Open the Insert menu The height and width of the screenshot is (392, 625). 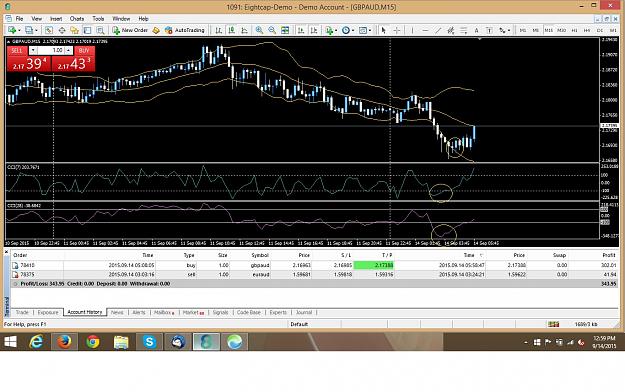56,19
